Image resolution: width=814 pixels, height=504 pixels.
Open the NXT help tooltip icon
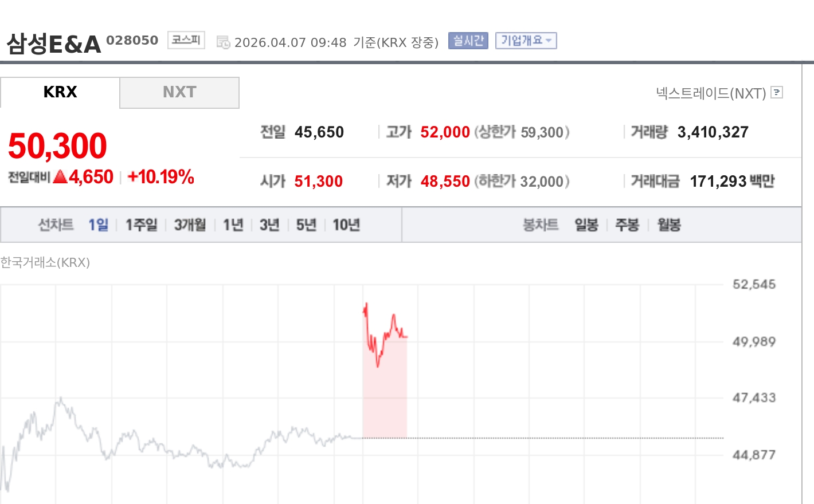[x=776, y=93]
